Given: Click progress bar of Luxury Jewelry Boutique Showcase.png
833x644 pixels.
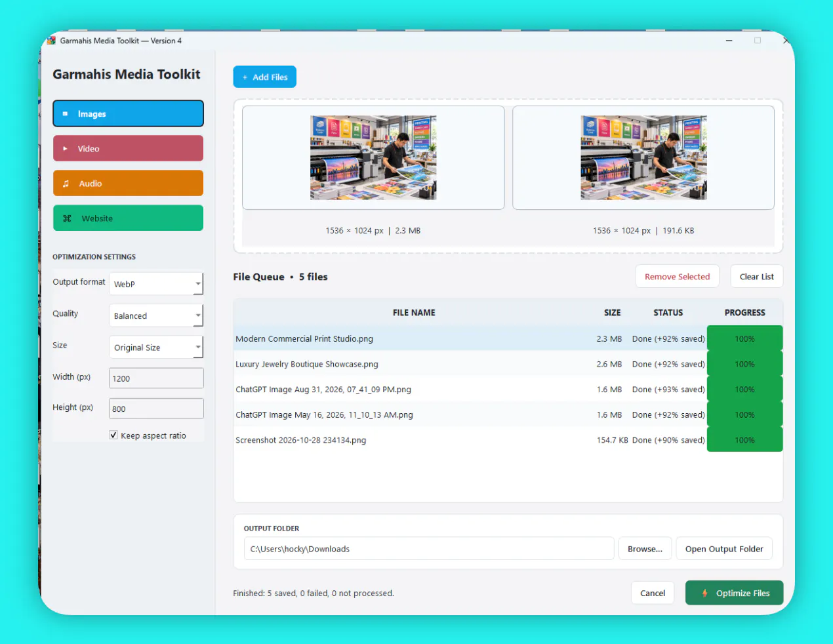Looking at the screenshot, I should tap(744, 364).
